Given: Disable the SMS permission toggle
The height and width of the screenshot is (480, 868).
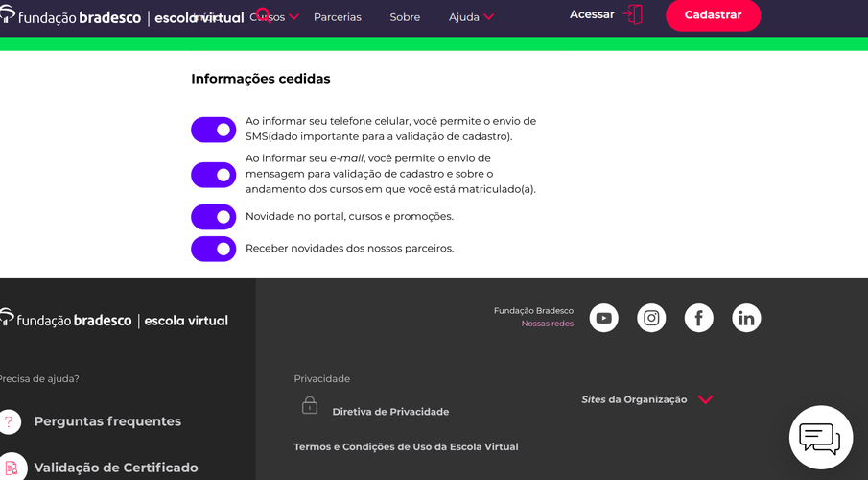Looking at the screenshot, I should click(x=214, y=130).
